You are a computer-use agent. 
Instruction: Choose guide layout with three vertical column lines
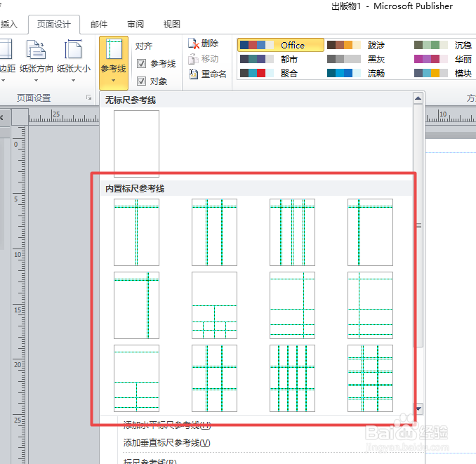pyautogui.click(x=292, y=232)
